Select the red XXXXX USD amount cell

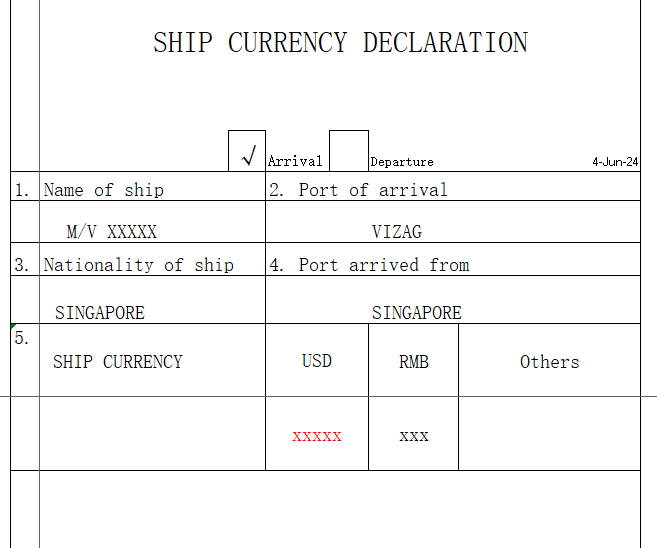click(317, 434)
